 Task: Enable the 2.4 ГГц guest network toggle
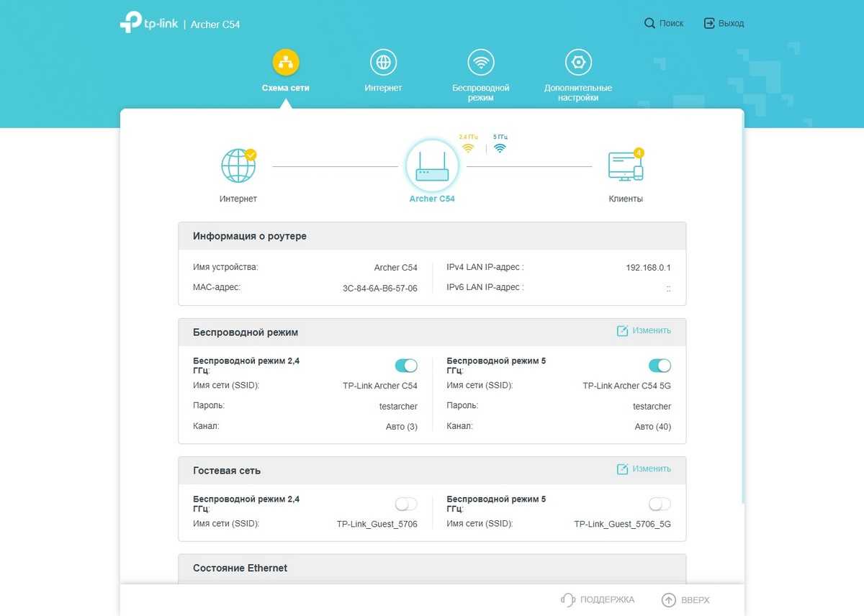point(406,504)
